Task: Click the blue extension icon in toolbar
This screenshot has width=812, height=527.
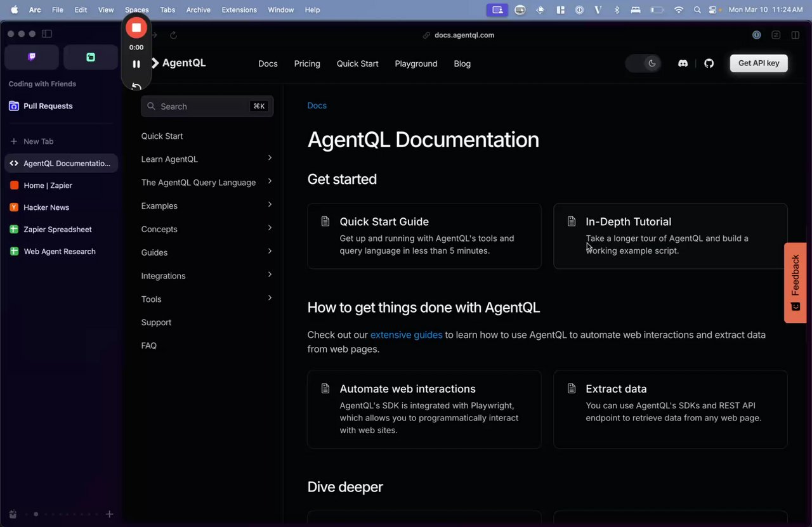Action: pyautogui.click(x=757, y=35)
